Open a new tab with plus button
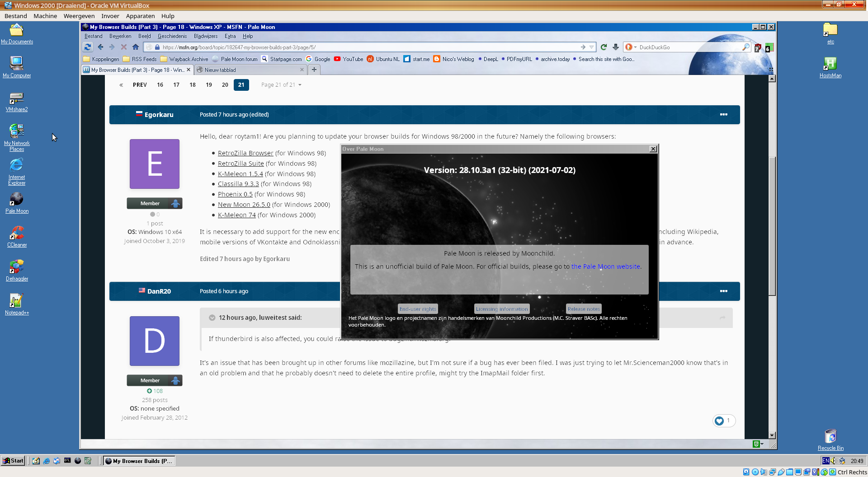 click(314, 70)
